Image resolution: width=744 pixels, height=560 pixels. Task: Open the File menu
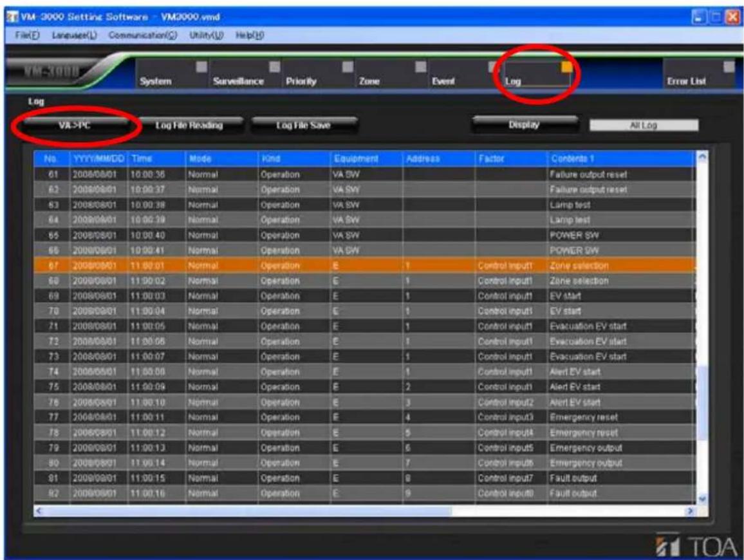[27, 35]
